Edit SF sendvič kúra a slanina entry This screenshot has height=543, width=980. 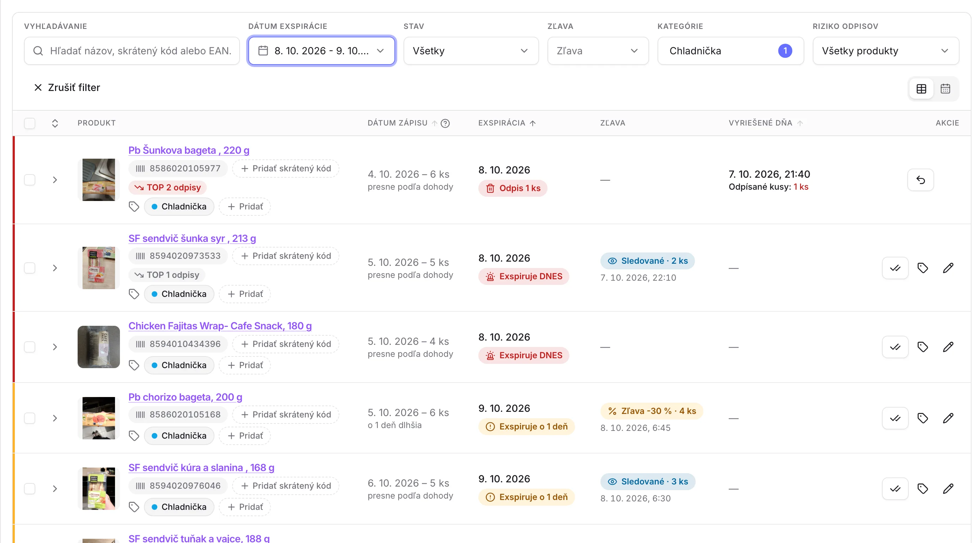tap(948, 489)
